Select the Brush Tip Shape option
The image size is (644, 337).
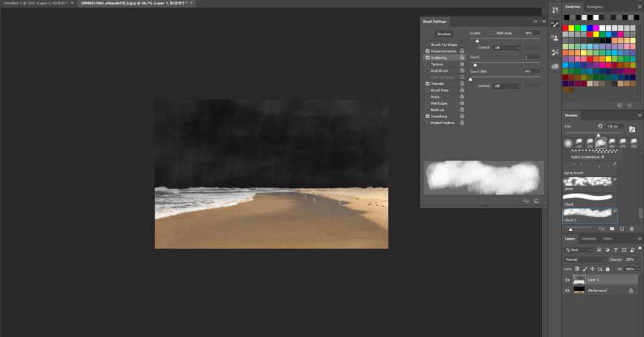tap(444, 45)
